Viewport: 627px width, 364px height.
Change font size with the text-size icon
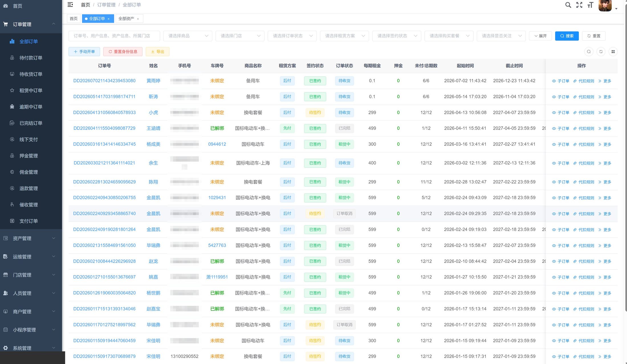coord(590,5)
